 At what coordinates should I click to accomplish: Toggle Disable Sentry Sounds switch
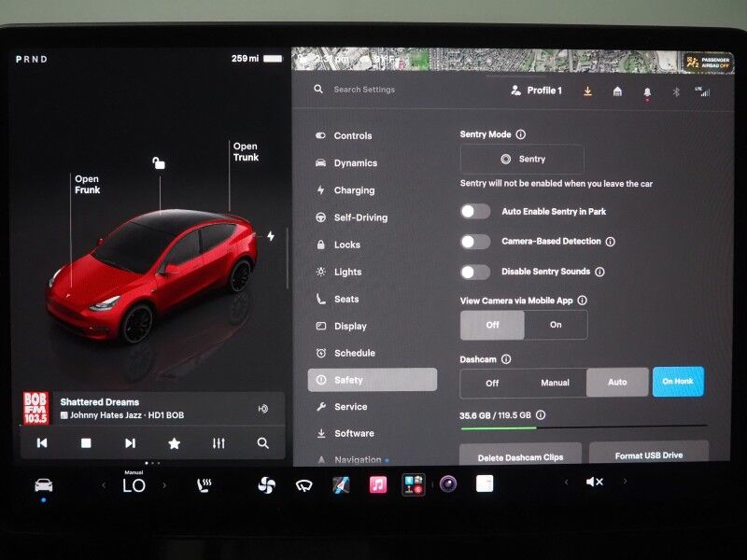[475, 273]
